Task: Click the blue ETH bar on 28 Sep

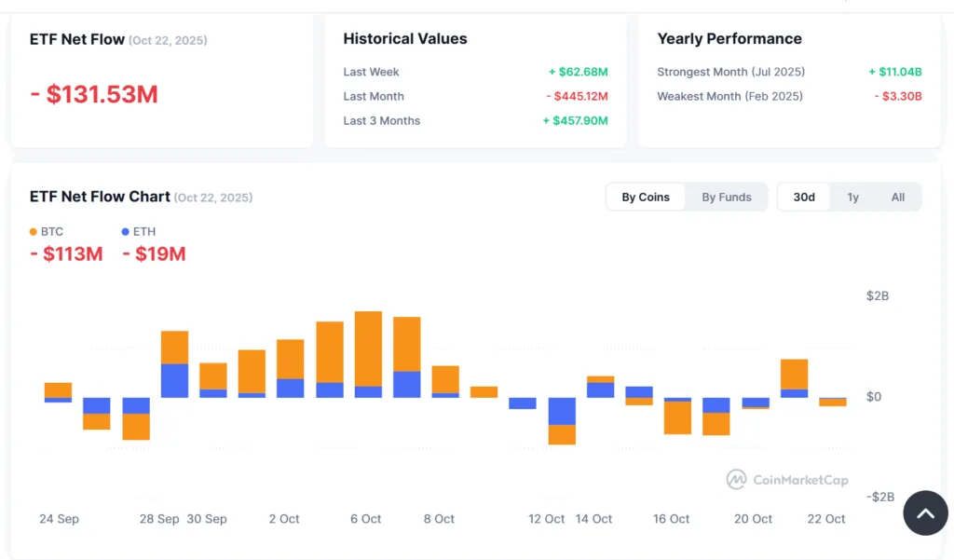Action: [174, 380]
